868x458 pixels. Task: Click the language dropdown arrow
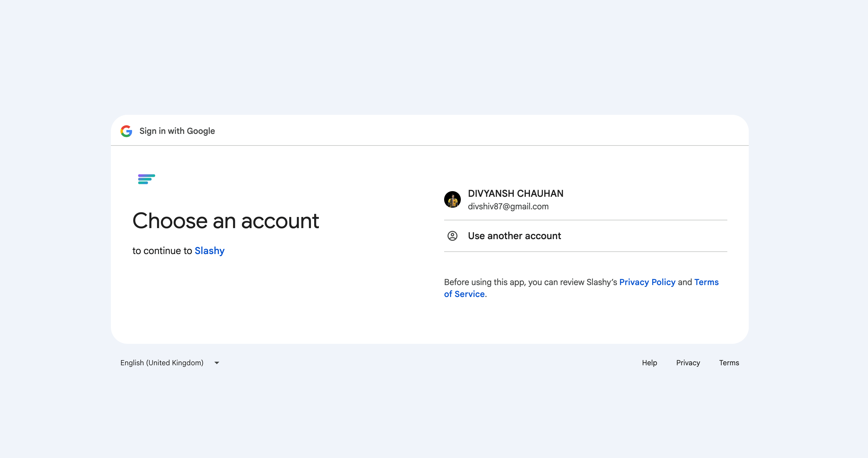click(x=217, y=363)
